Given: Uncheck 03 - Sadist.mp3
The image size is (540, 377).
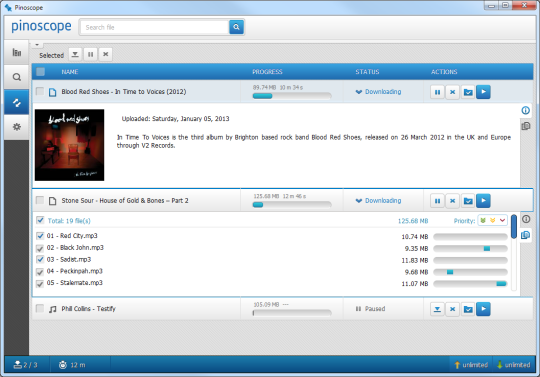Looking at the screenshot, I should [40, 259].
